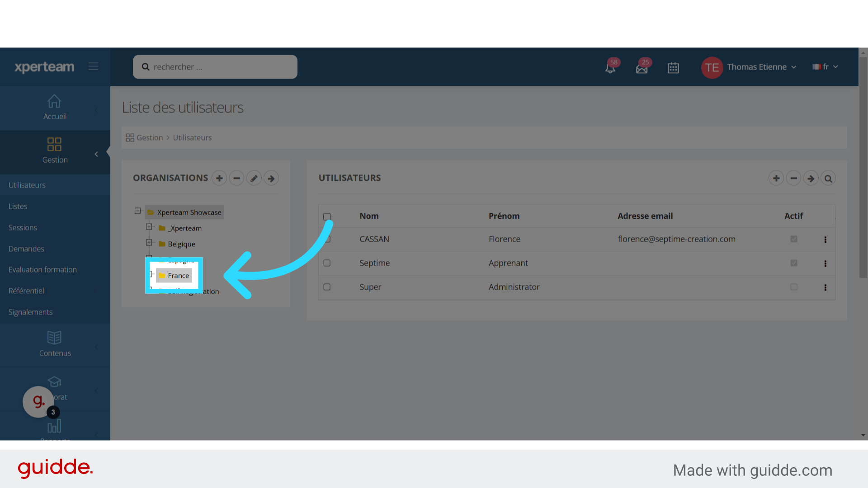Check the Super Administrator row checkbox
The height and width of the screenshot is (488, 868).
pyautogui.click(x=327, y=287)
